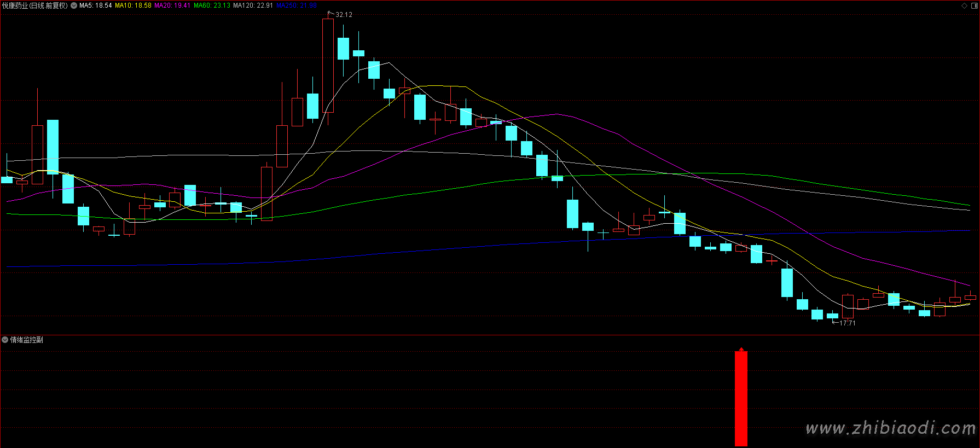The image size is (980, 448).
Task: Open the dropdown arrow beside 悦康药业 title
Action: coord(74,5)
